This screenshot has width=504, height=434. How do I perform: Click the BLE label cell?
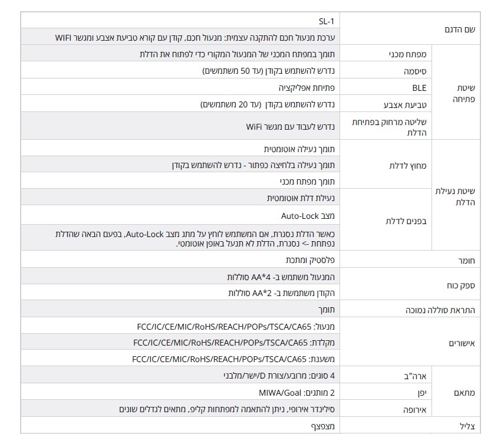[x=419, y=87]
